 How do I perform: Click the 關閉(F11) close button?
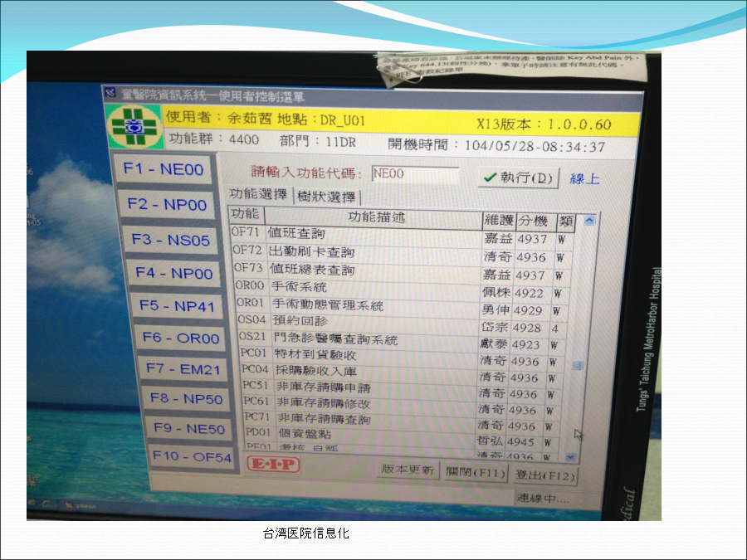point(475,472)
